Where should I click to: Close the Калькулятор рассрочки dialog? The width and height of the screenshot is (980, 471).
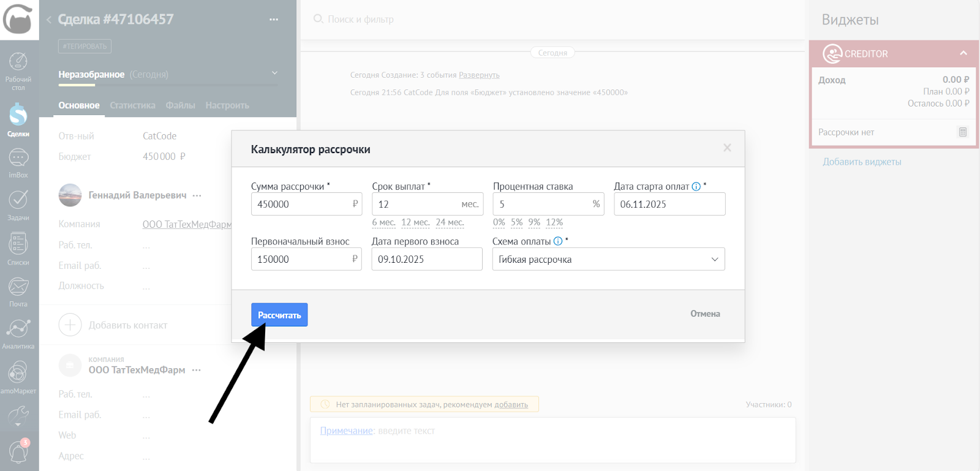coord(727,148)
